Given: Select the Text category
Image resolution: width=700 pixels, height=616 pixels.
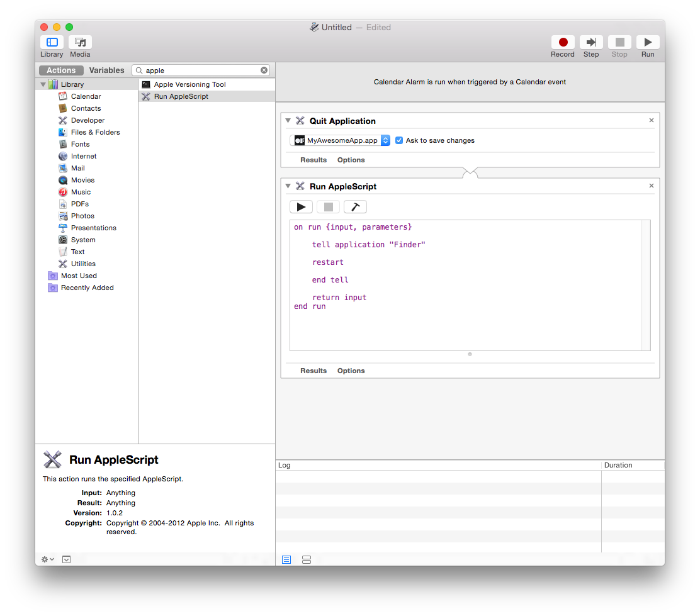Looking at the screenshot, I should click(77, 252).
